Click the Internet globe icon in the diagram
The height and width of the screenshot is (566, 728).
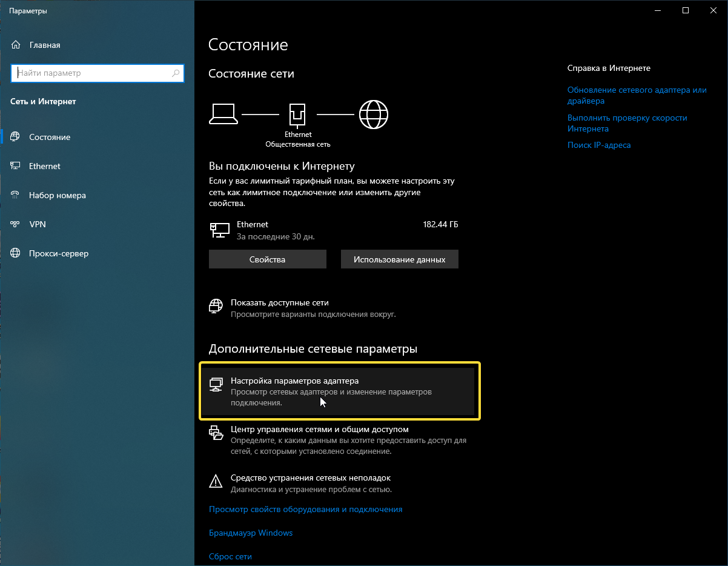374,114
